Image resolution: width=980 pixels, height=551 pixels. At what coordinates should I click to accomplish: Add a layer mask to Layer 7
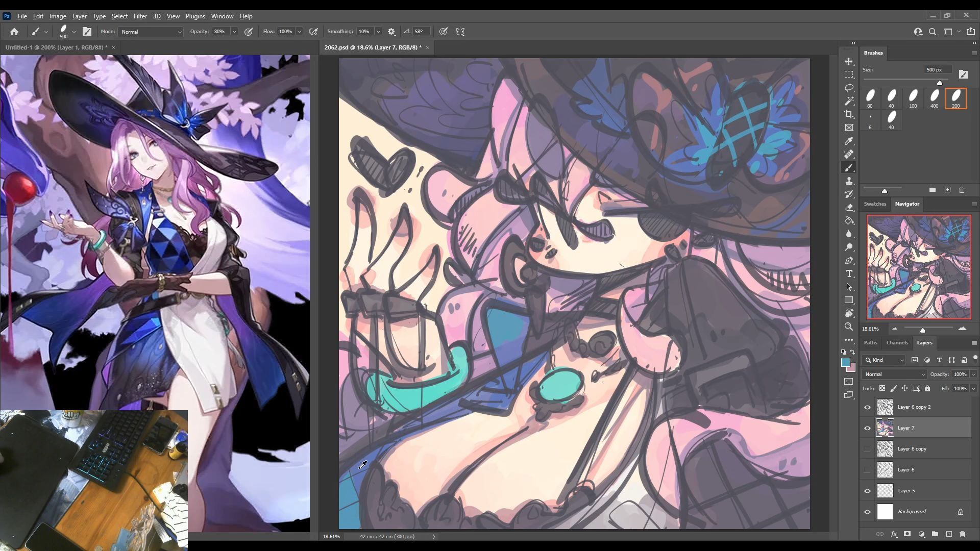coord(907,534)
